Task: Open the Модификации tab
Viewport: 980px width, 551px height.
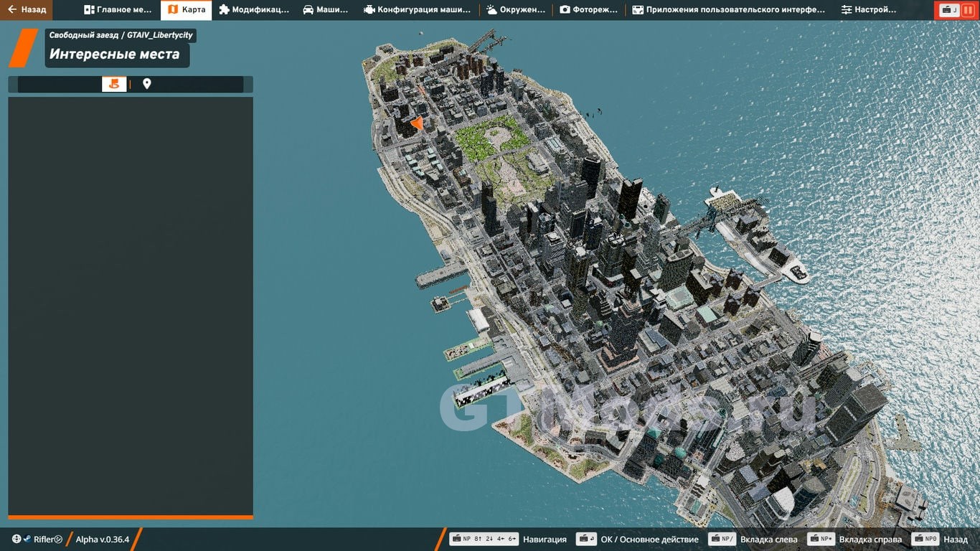Action: click(255, 10)
